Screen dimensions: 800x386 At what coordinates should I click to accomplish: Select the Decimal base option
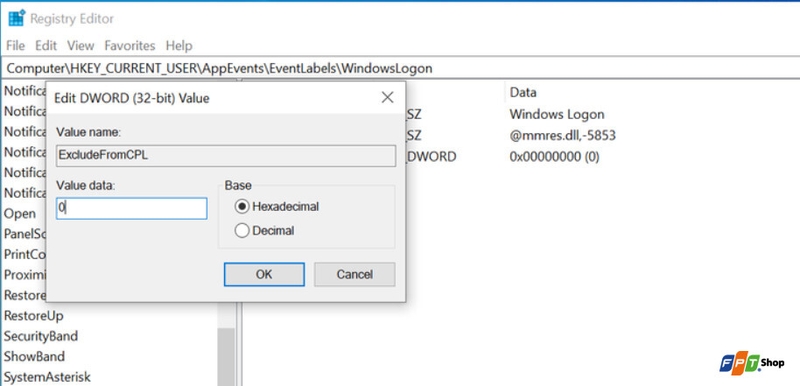(265, 230)
